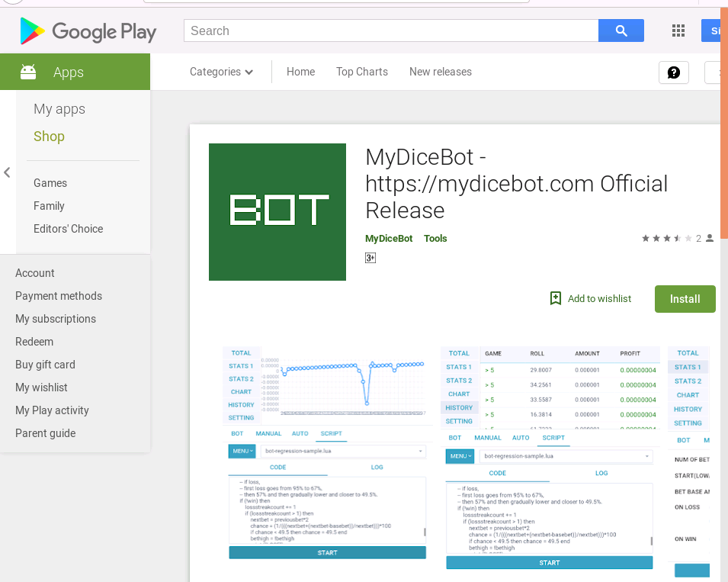
Task: Click MyDiceBot developer link
Action: click(x=389, y=238)
